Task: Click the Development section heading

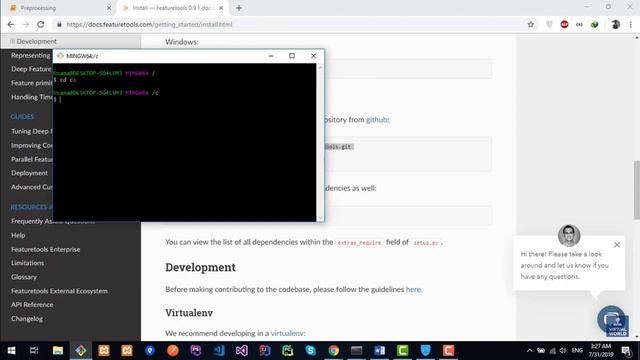Action: tap(200, 267)
